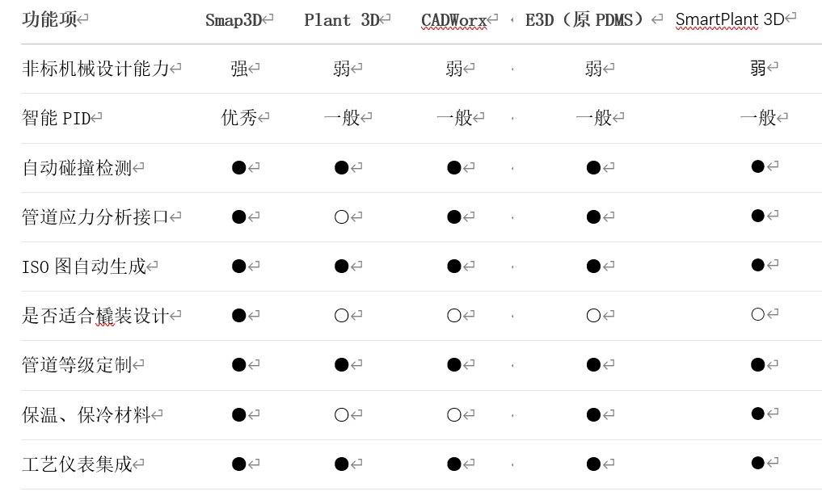
Task: Click the 功能项 header cell
Action: [49, 20]
